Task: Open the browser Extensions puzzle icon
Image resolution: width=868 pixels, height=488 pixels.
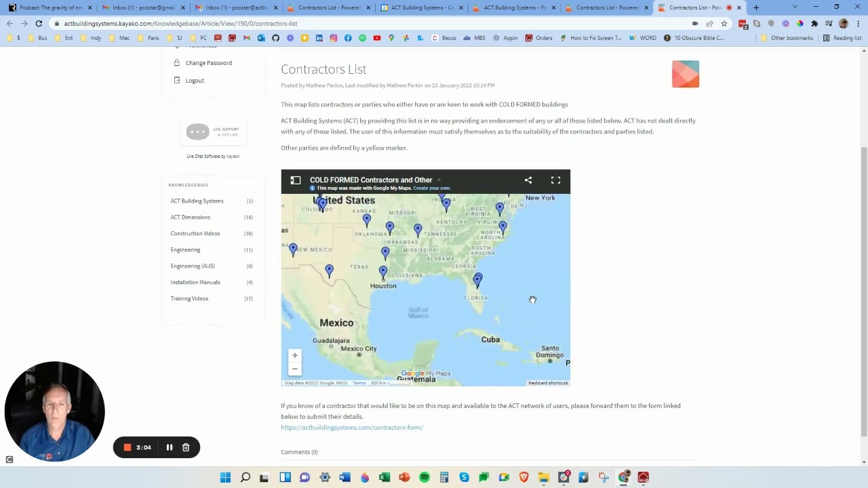Action: pyautogui.click(x=814, y=23)
